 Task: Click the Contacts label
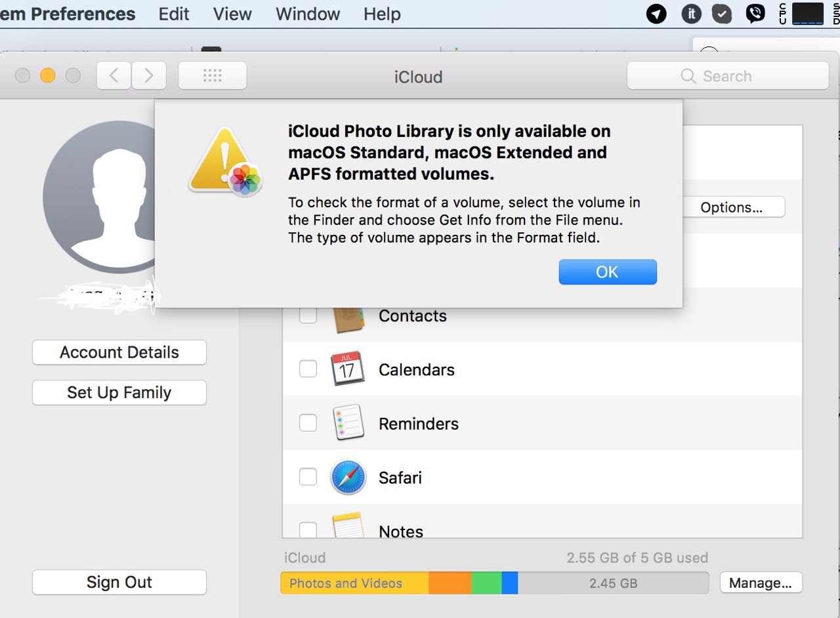(413, 316)
